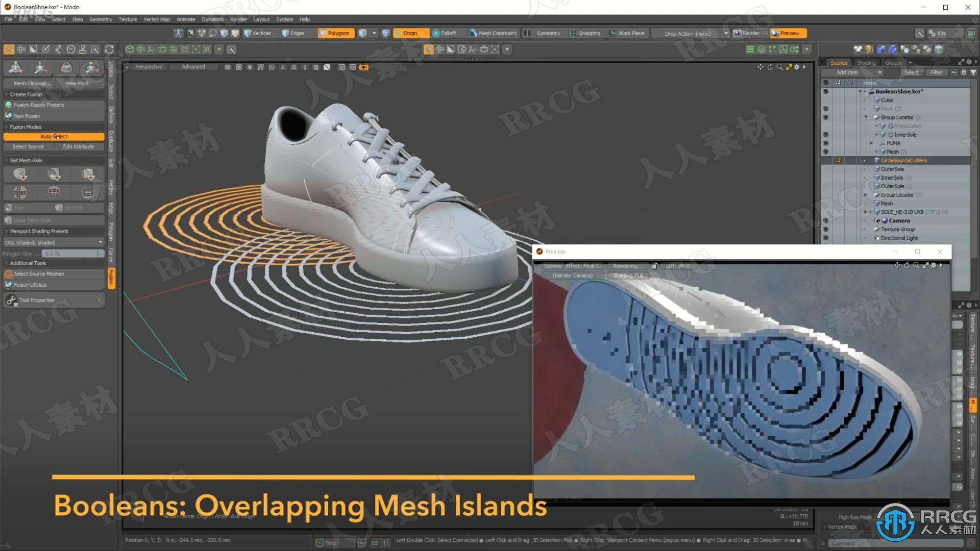Switch to the Groups tab
Image resolution: width=980 pixels, height=551 pixels.
[893, 63]
